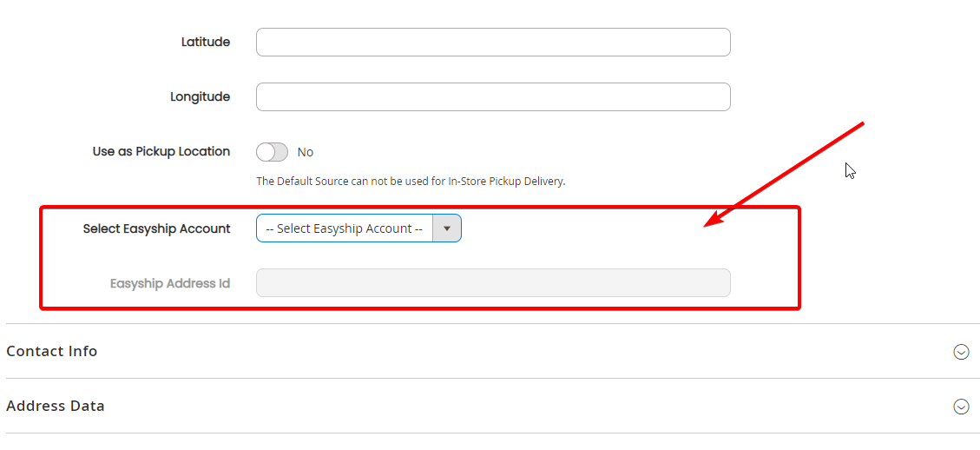The image size is (980, 450).
Task: Expand the Contact Info section chevron
Action: pyautogui.click(x=961, y=352)
